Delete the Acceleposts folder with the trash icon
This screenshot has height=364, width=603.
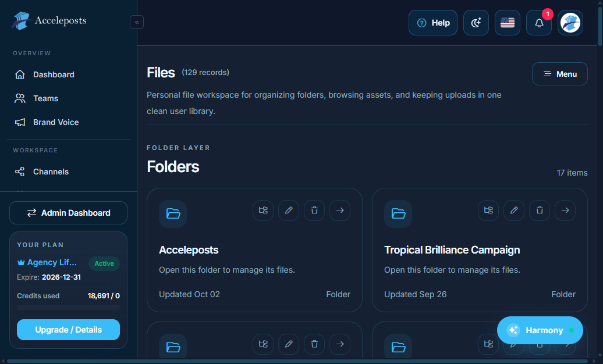point(314,210)
